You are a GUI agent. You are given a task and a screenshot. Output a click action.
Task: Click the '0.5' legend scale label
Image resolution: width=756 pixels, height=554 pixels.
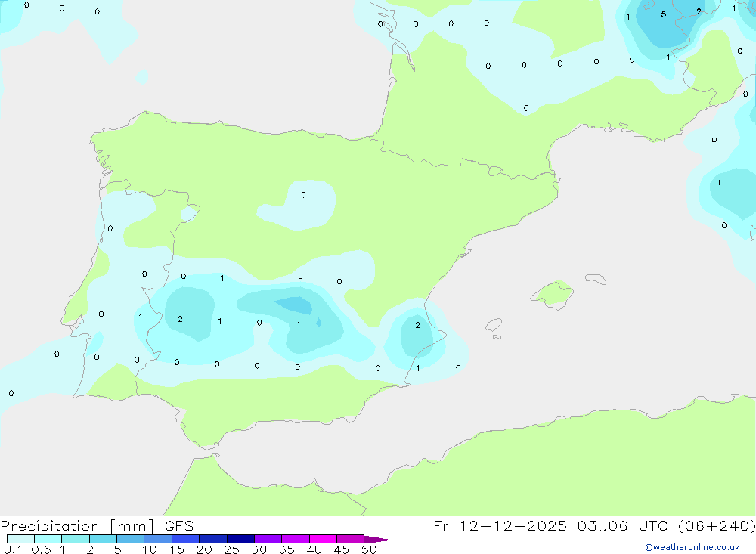[x=41, y=549]
